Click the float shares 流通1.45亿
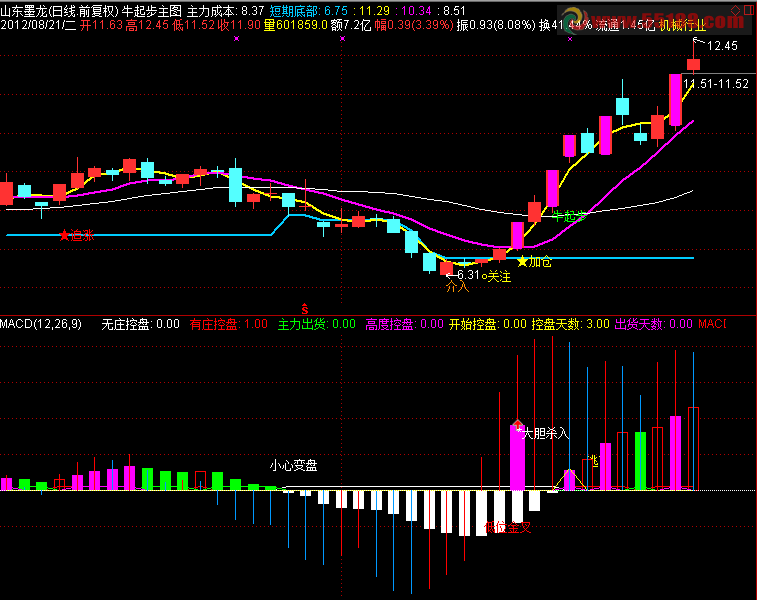The width and height of the screenshot is (757, 600). click(x=625, y=25)
